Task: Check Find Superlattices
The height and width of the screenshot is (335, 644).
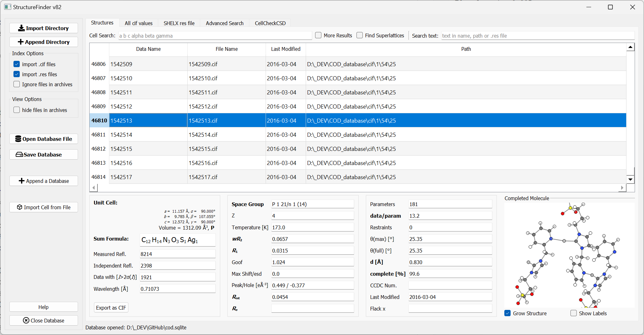Action: (x=360, y=35)
